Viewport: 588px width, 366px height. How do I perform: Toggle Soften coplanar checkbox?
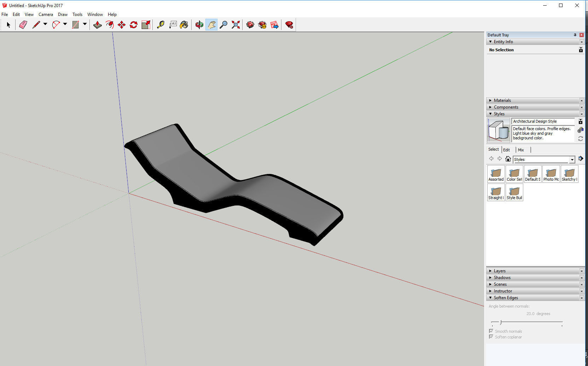(x=491, y=337)
